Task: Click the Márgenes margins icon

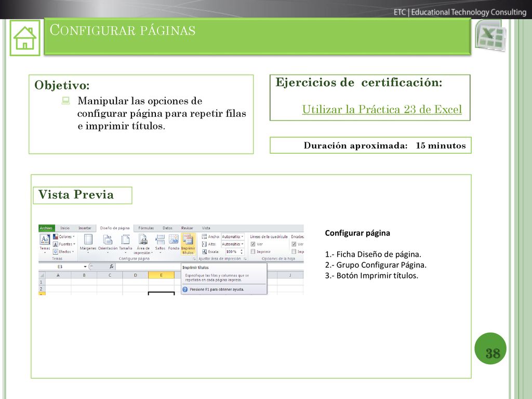Action: coord(88,239)
